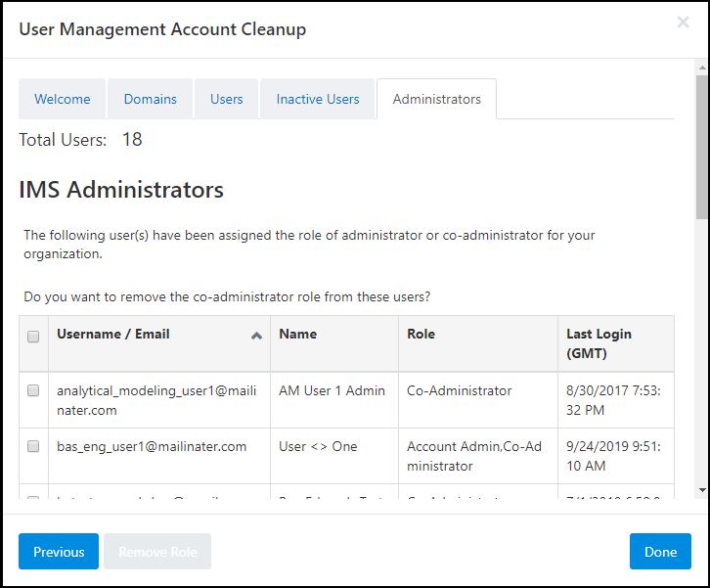The image size is (710, 588).
Task: Select the Inactive Users tab
Action: (x=318, y=99)
